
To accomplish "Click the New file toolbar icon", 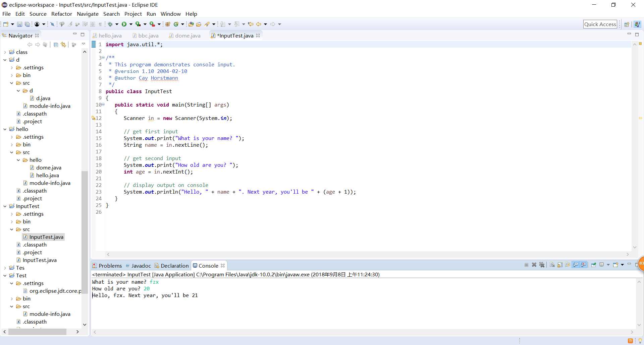I will pos(6,24).
